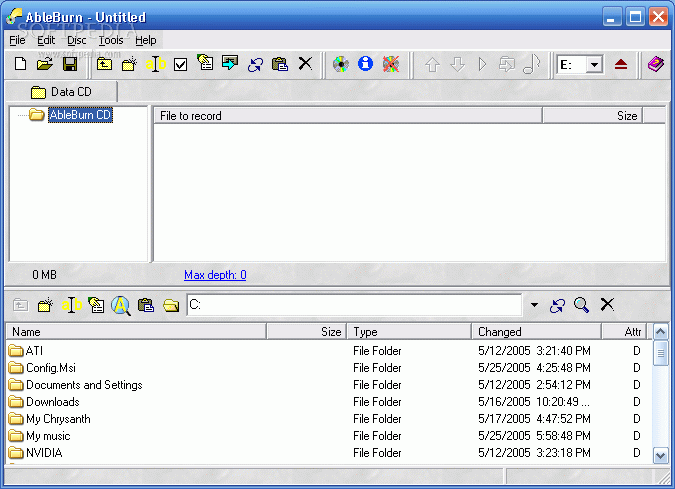Click the Move up arrow icon

tap(432, 65)
